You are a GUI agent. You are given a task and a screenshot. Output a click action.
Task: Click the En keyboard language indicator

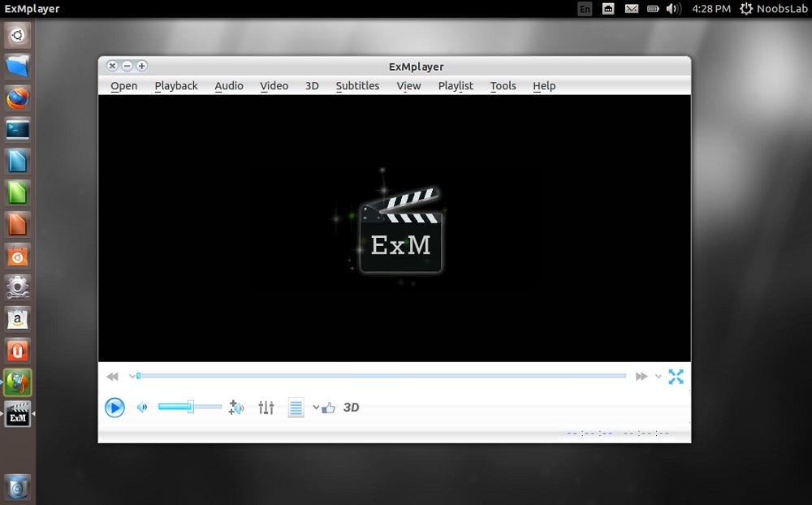click(x=585, y=9)
